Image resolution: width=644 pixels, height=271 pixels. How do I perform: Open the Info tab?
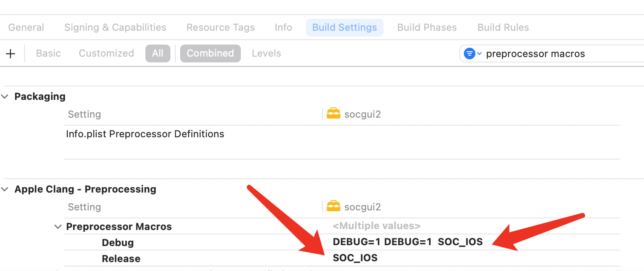point(283,28)
